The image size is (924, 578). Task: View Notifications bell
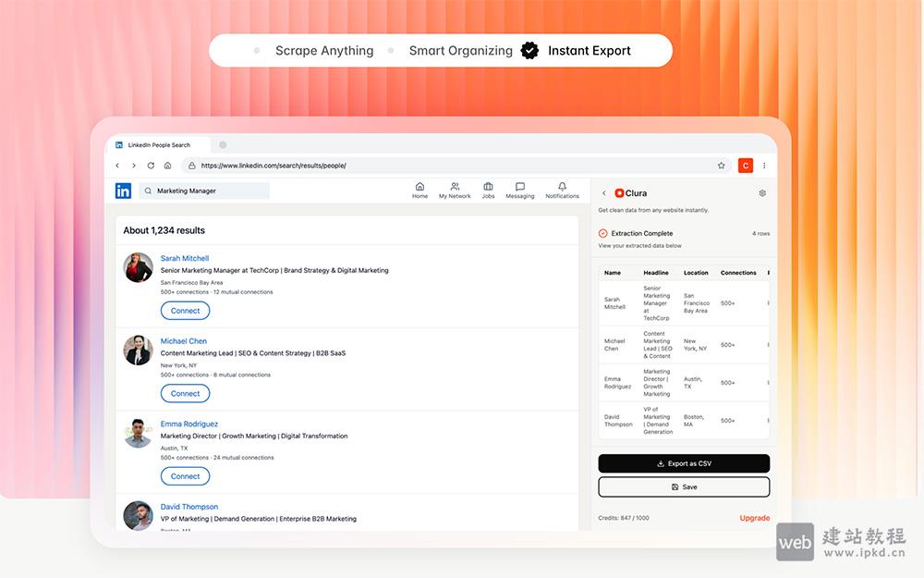[x=562, y=190]
